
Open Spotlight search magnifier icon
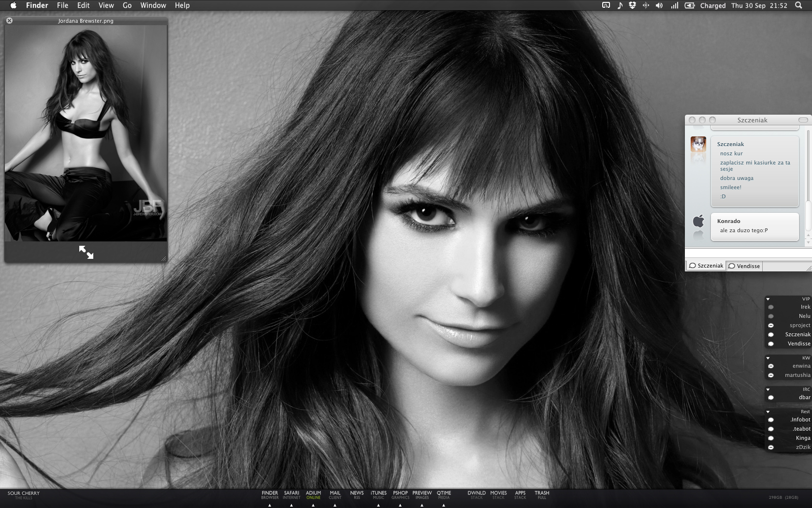tap(798, 5)
